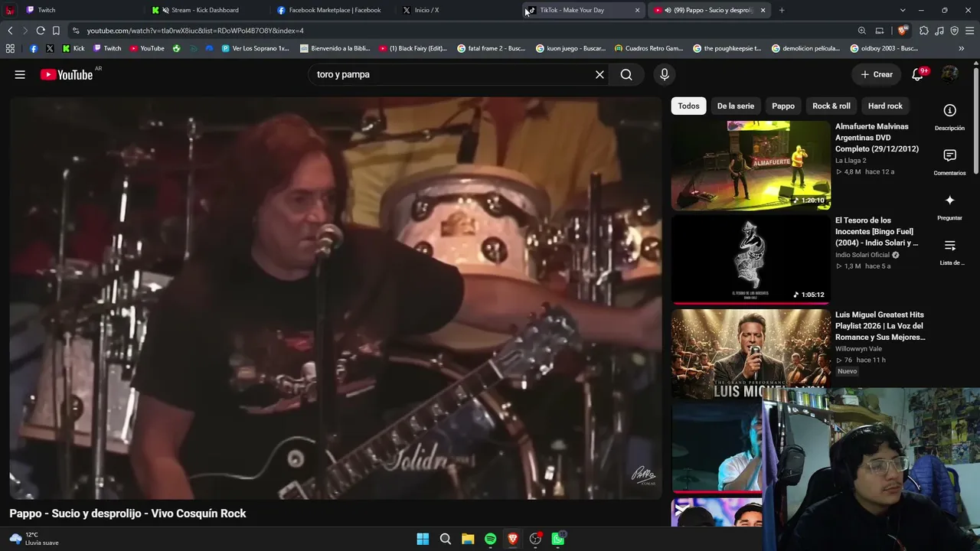Show the video Descripción panel

(949, 118)
